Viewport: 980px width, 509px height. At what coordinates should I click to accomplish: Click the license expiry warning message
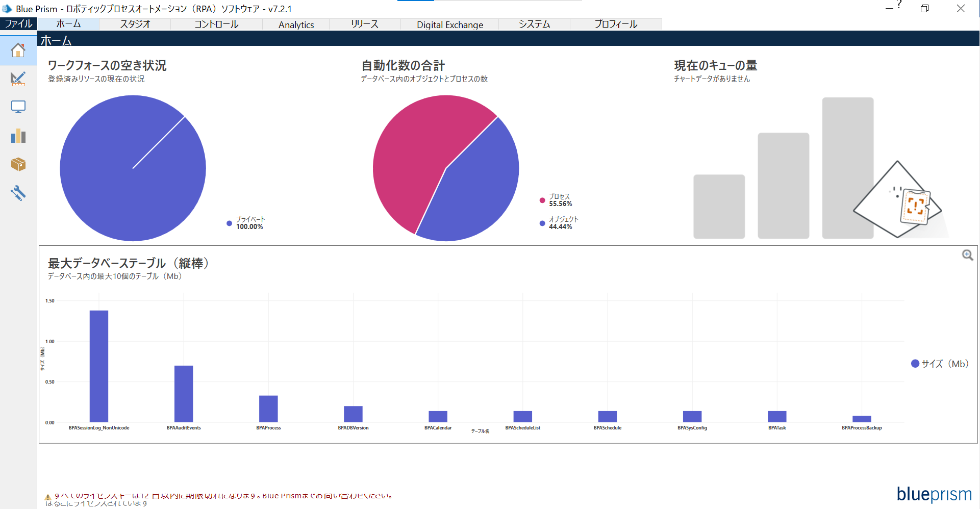coord(223,496)
